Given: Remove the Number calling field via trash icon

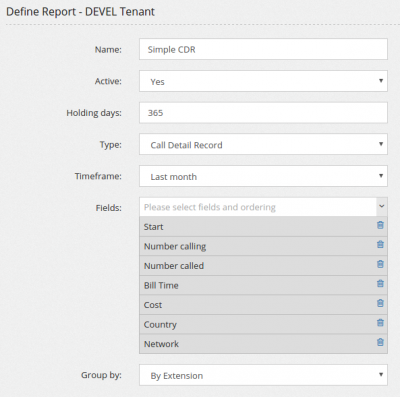Looking at the screenshot, I should pyautogui.click(x=380, y=245).
